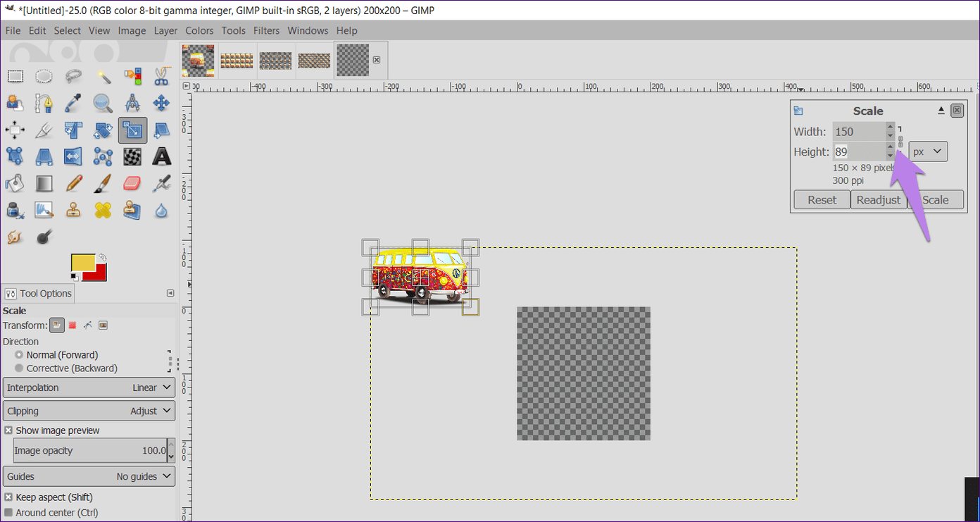Open the Clipping dropdown
This screenshot has width=980, height=522.
tap(89, 411)
